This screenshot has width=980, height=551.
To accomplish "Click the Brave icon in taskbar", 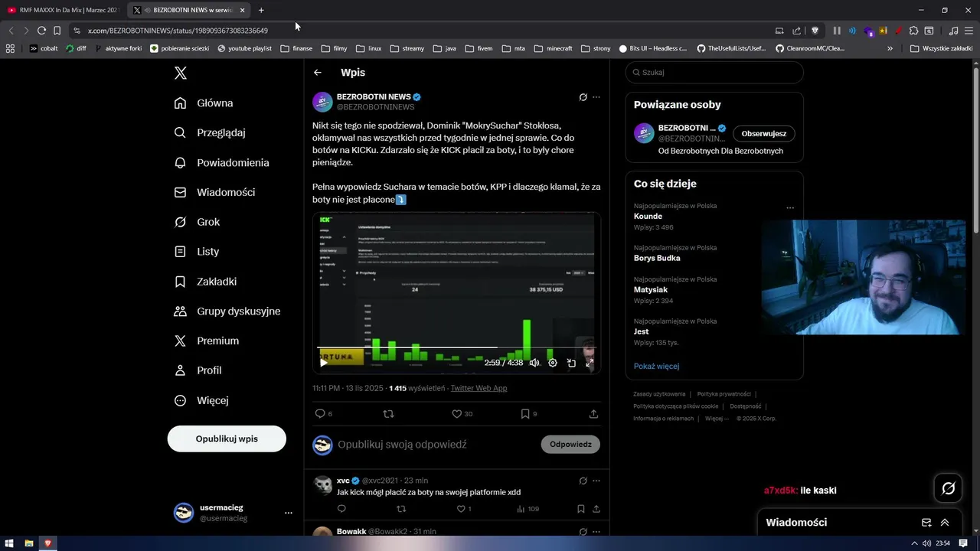I will tap(47, 543).
